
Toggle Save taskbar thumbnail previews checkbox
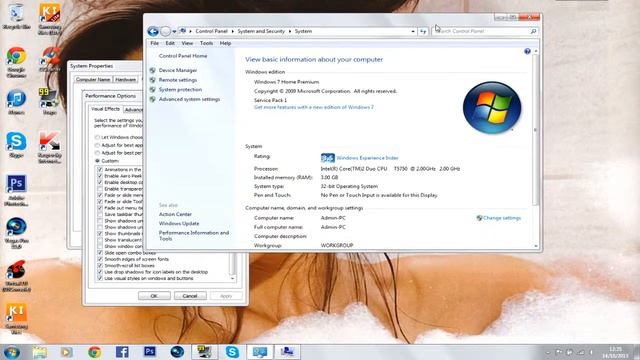[x=100, y=214]
